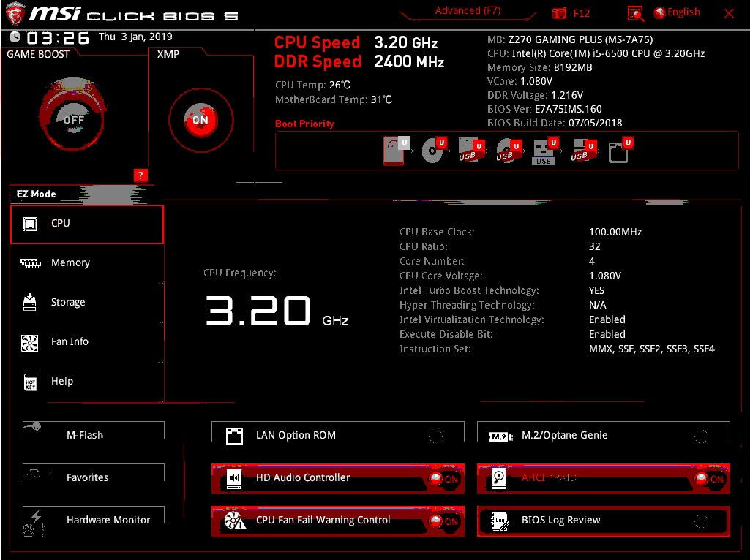Screen dimensions: 750x560
Task: Click the M.2 label icon
Action: click(x=500, y=436)
